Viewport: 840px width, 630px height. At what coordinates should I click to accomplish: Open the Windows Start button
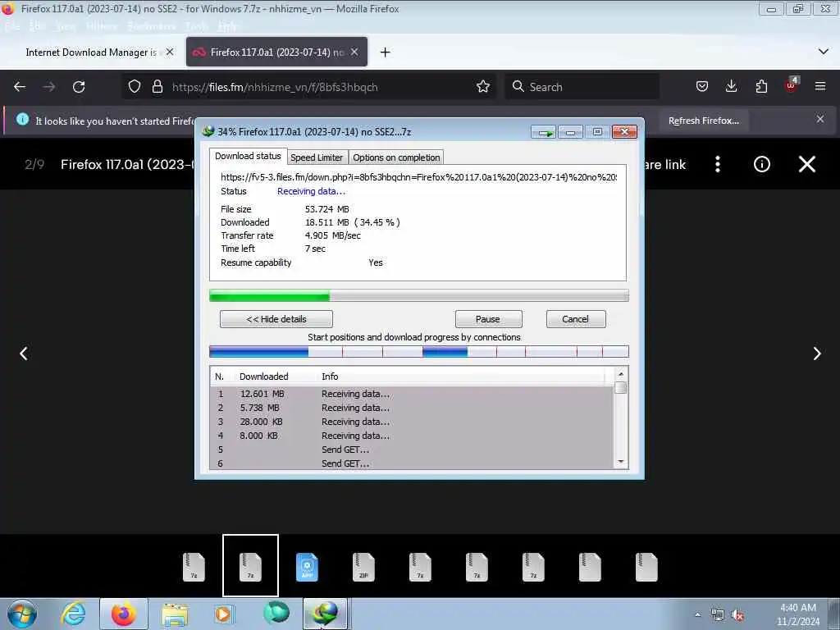(x=22, y=614)
